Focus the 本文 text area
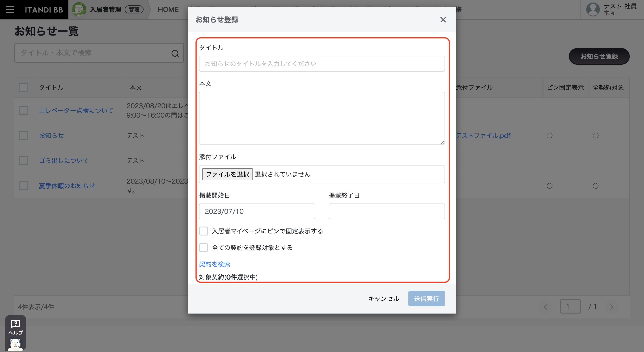 point(322,118)
